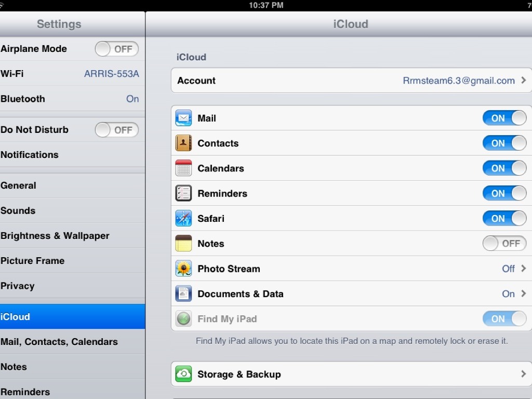This screenshot has height=399, width=532.
Task: Tap the Reminders checklist icon
Action: (x=183, y=193)
